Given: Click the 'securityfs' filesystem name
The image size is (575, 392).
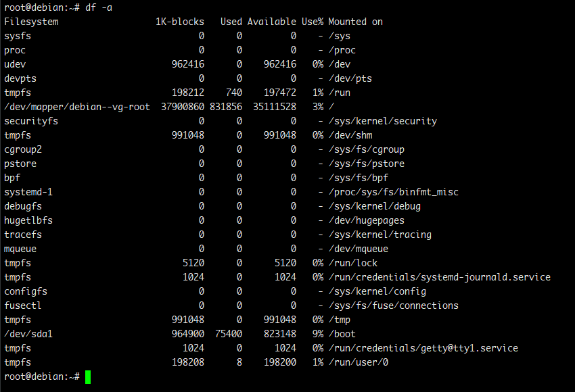Looking at the screenshot, I should coord(31,121).
